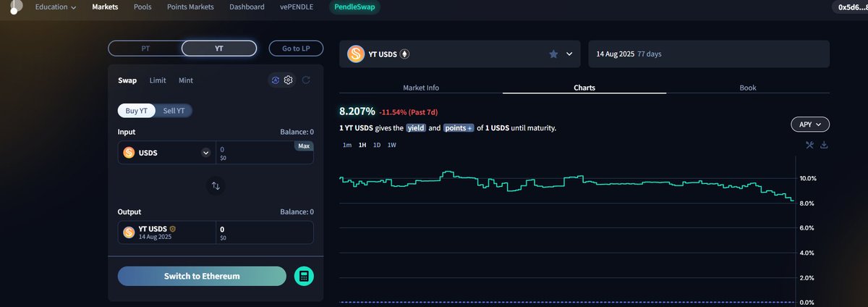The image size is (868, 307).
Task: Expand the YT USDS market selector chevron
Action: click(x=569, y=54)
